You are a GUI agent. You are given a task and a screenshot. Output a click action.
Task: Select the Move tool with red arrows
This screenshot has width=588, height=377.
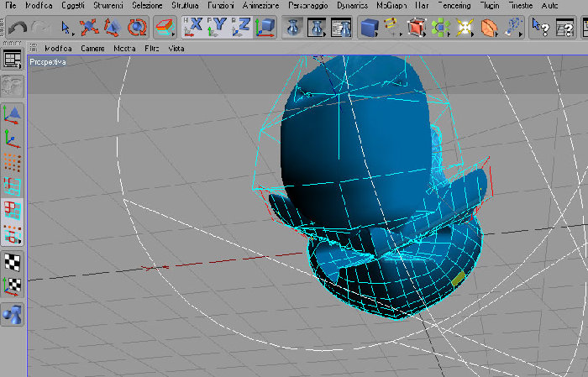click(89, 28)
